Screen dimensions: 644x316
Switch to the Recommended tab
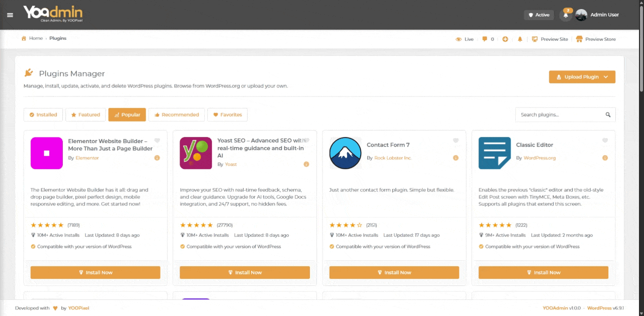177,115
